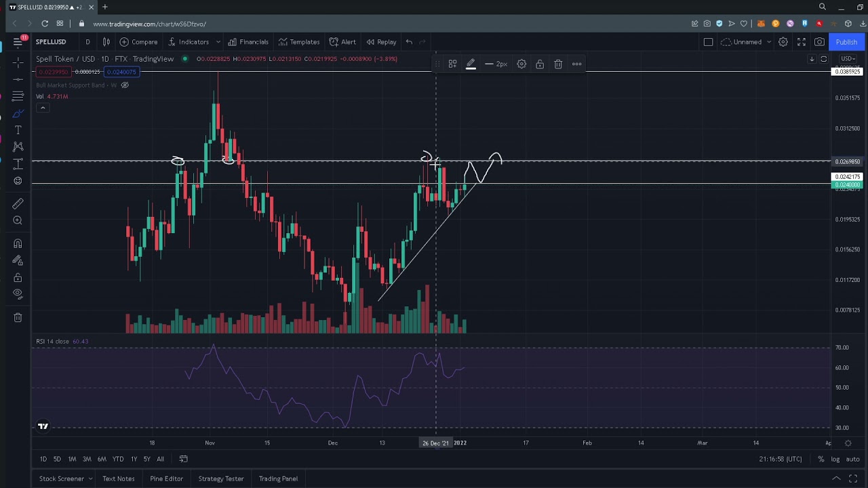The image size is (868, 488).
Task: Open drawing settings gear in floating toolbar
Action: click(x=521, y=64)
